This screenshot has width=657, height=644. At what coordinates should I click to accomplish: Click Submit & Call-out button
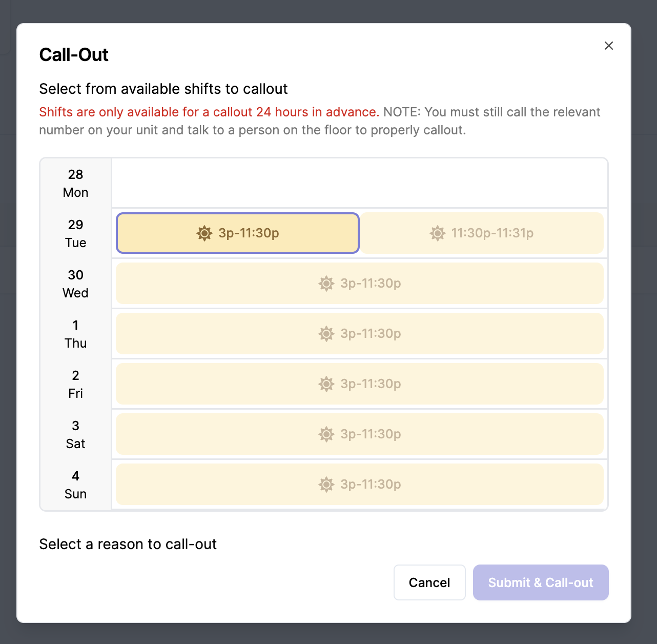click(541, 582)
